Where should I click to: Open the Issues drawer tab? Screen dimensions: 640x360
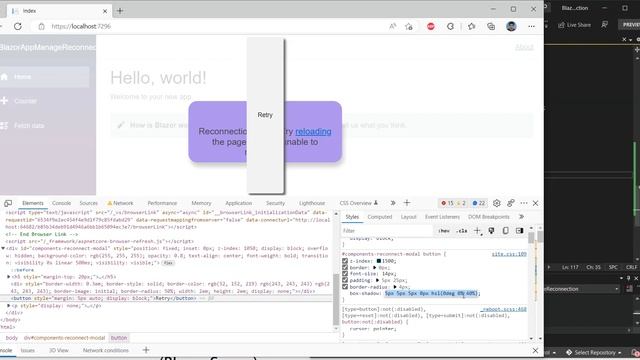pos(28,351)
